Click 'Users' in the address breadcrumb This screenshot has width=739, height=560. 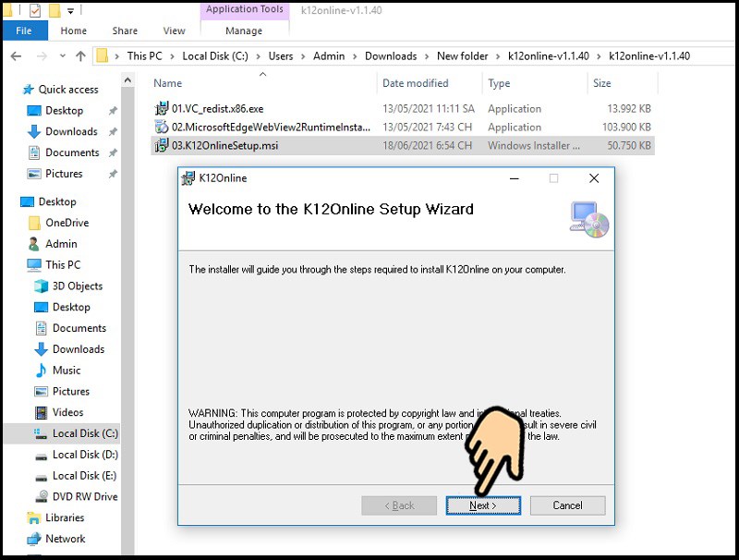[281, 56]
